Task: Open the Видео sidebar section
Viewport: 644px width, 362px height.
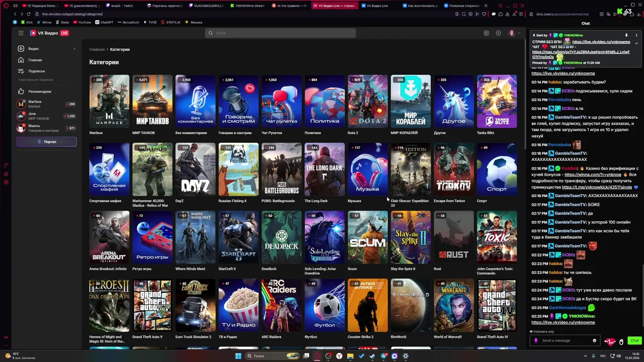Action: pyautogui.click(x=46, y=49)
